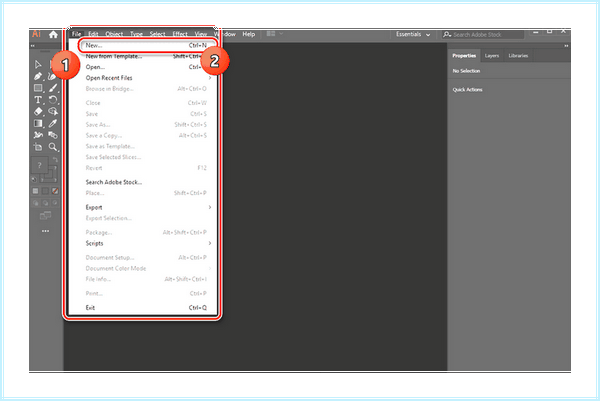Click the Export menu entry

coord(141,207)
